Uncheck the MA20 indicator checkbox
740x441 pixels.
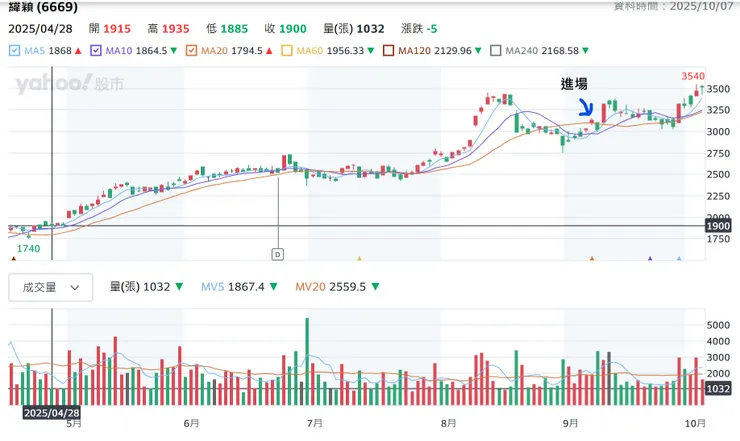tap(192, 50)
